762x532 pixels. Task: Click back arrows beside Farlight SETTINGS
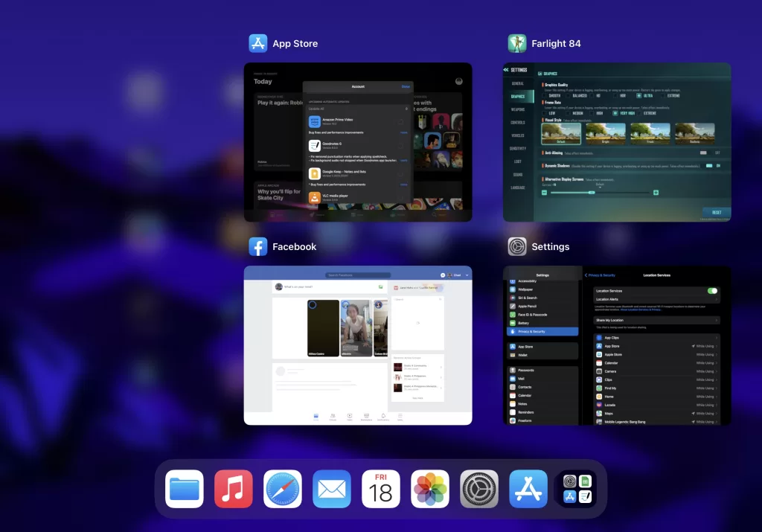coord(506,70)
